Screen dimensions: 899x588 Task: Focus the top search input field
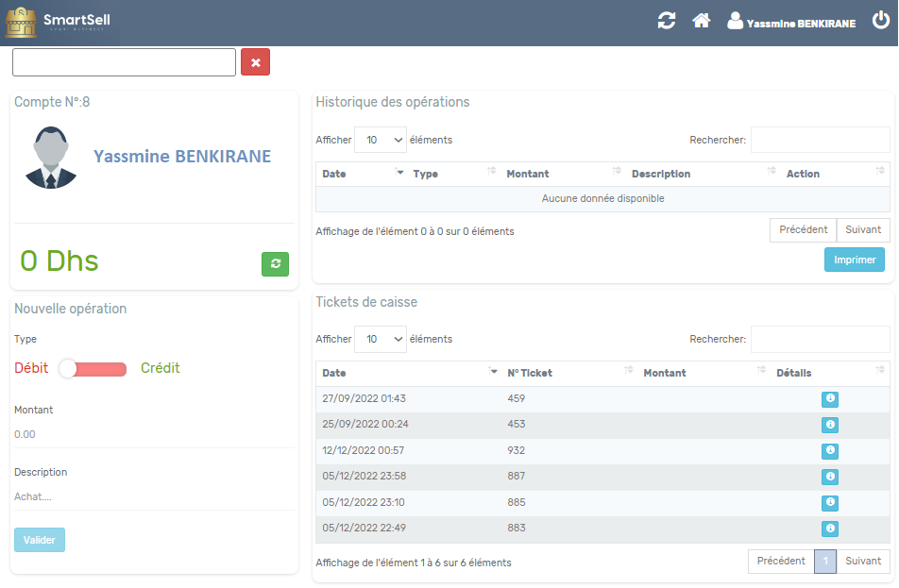pos(124,62)
